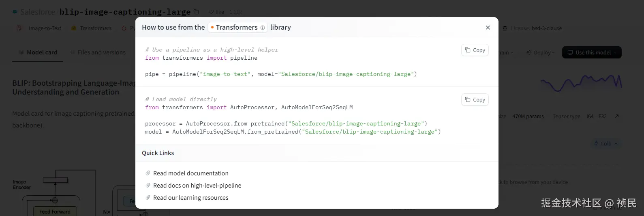Click the Deploy rocket icon
The width and height of the screenshot is (644, 216).
click(529, 52)
